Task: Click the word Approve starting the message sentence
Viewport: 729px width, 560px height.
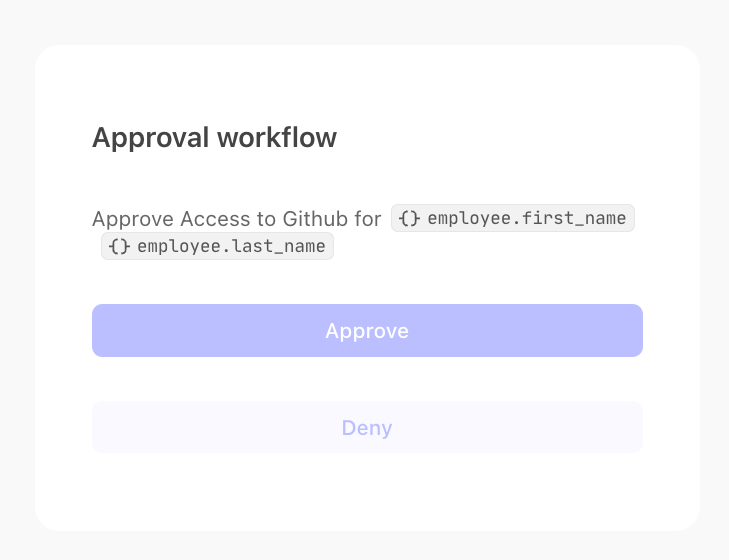Action: (133, 220)
